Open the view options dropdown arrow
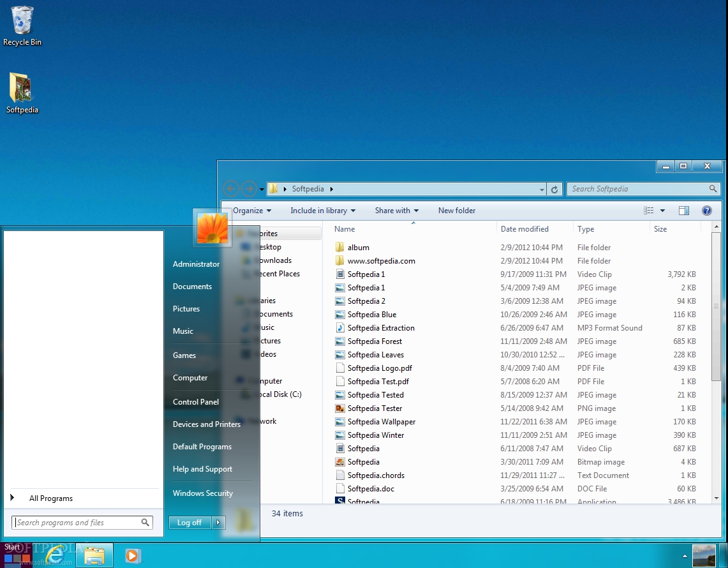The image size is (728, 568). tap(662, 211)
